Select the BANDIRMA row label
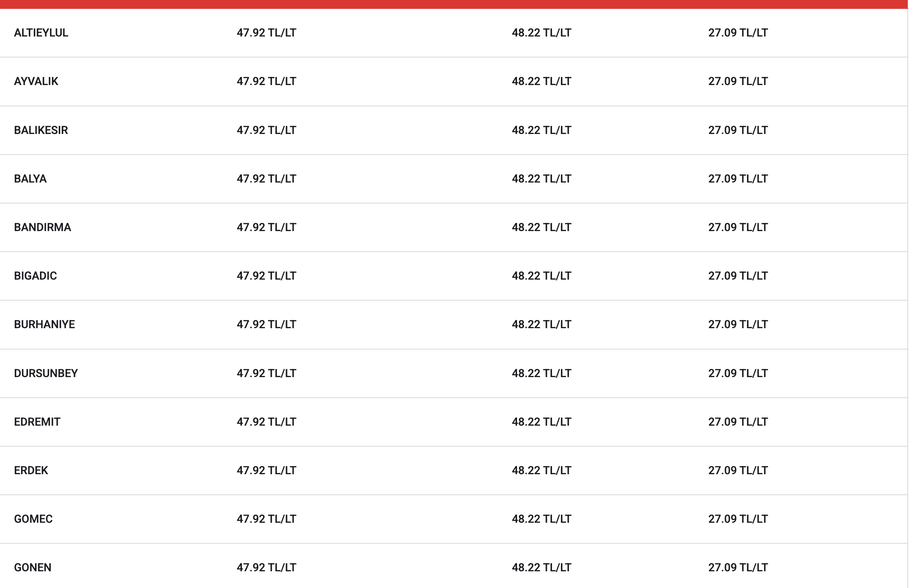This screenshot has width=909, height=588. pos(42,227)
